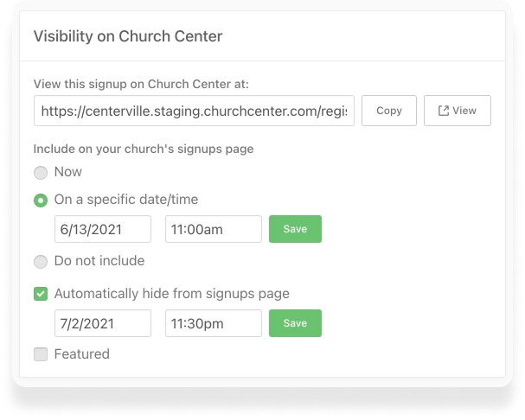Select the Do not include option
Viewport: 525px width, 420px height.
(x=41, y=261)
